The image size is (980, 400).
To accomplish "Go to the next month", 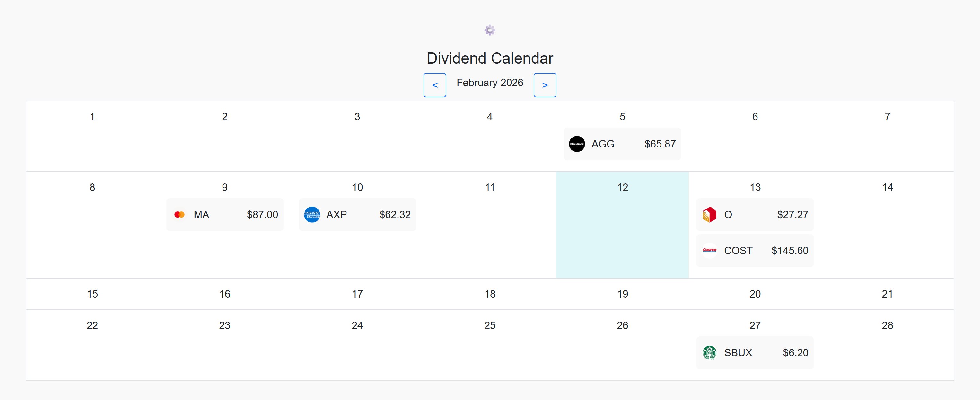I will click(544, 85).
